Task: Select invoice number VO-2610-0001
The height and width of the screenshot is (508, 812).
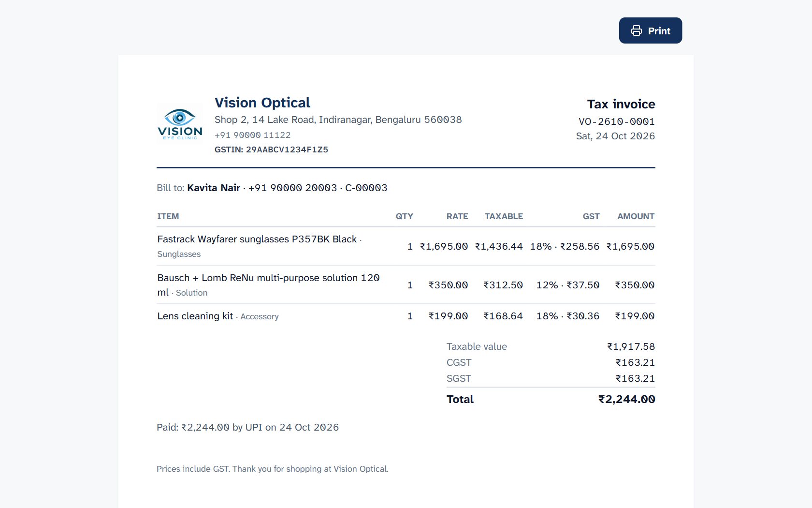Action: tap(617, 121)
